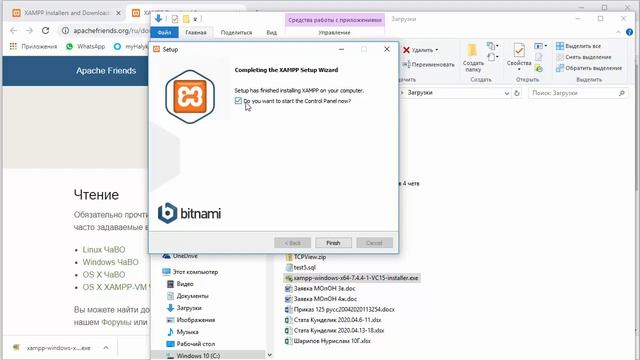The height and width of the screenshot is (360, 640).
Task: Select Стата Кунделик 2020.04.6-11.xlsx file
Action: coord(333,320)
